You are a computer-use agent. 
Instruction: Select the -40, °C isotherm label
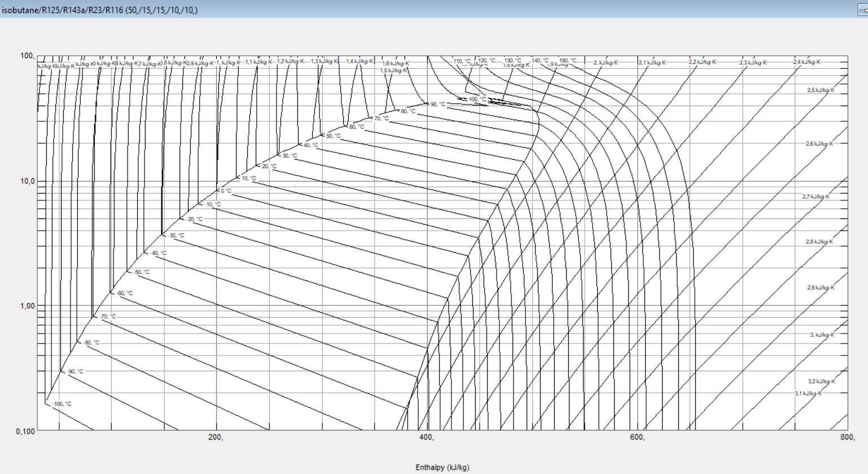(159, 253)
